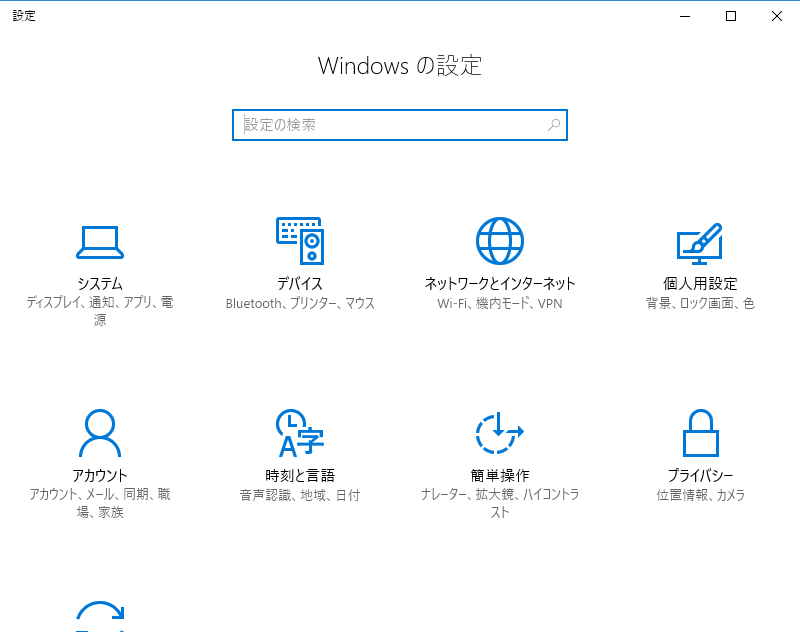Click the 時刻と言語 label

(x=300, y=475)
